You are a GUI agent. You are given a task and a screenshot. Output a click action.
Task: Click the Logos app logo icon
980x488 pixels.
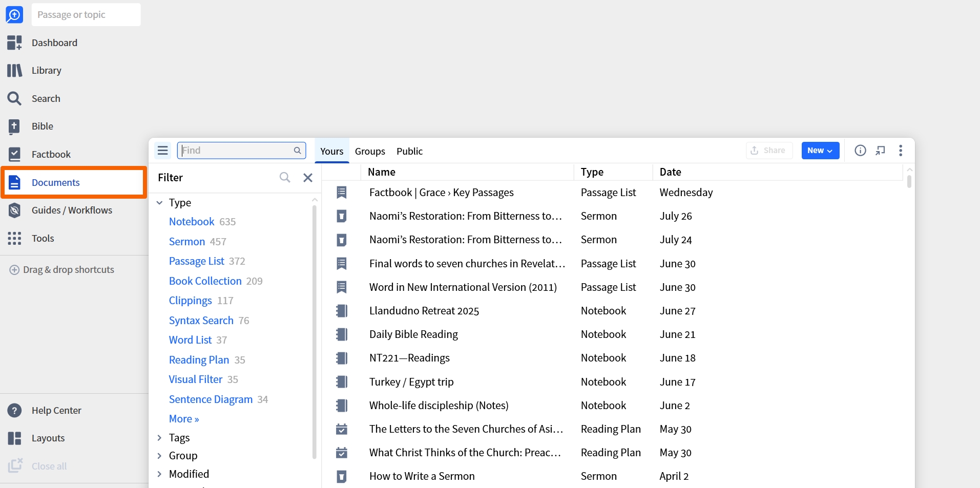[x=14, y=14]
